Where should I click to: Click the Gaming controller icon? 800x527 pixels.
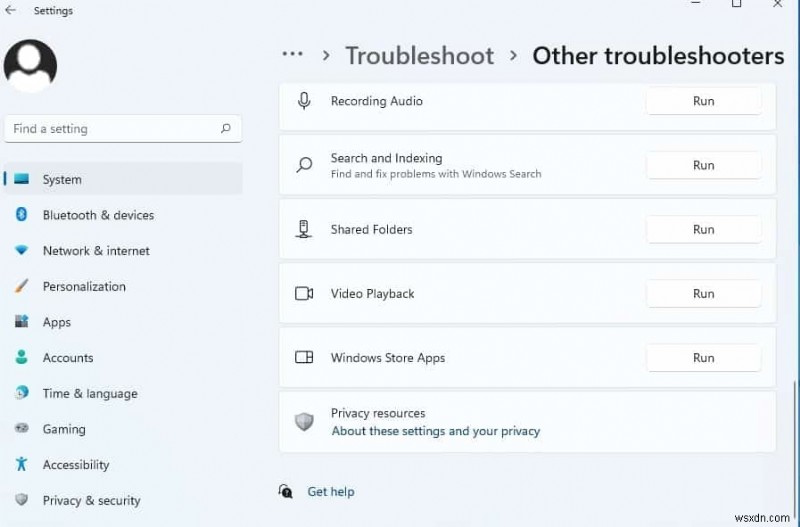(x=21, y=429)
